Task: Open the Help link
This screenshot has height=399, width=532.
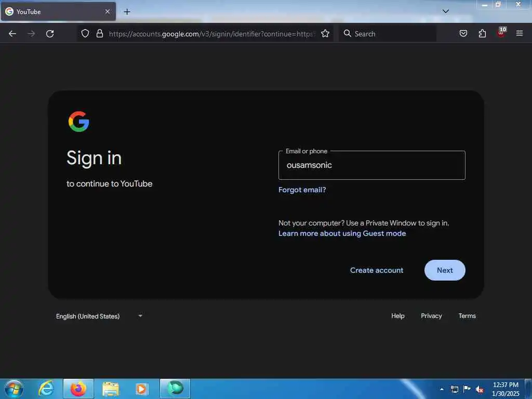Action: click(397, 315)
